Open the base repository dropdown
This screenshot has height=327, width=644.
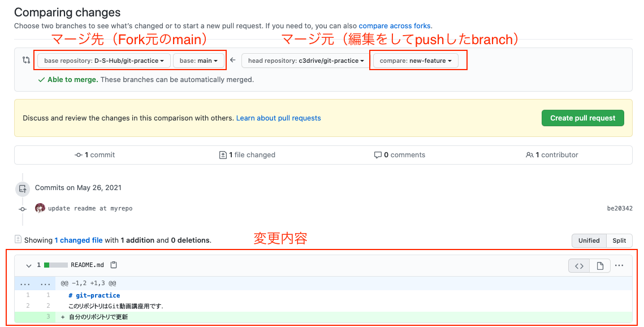[104, 61]
